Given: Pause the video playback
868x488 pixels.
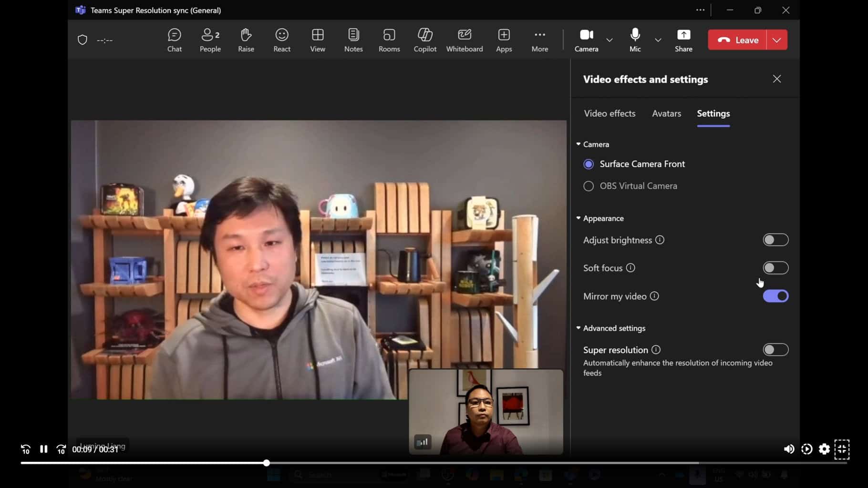Looking at the screenshot, I should click(x=43, y=449).
